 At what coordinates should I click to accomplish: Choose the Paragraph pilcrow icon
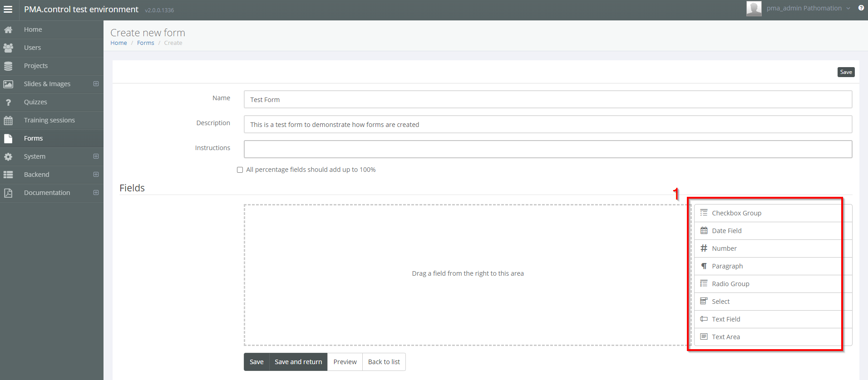coord(704,266)
